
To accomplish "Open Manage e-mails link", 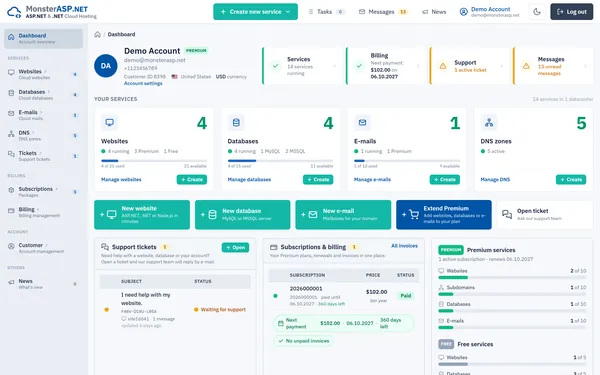I will (372, 179).
